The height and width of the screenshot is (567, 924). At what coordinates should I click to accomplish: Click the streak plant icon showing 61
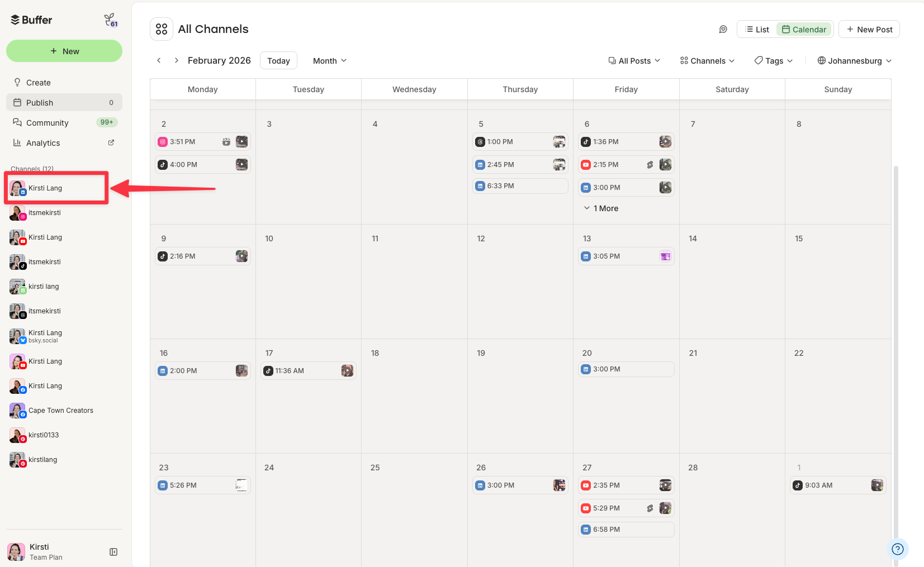pos(110,19)
